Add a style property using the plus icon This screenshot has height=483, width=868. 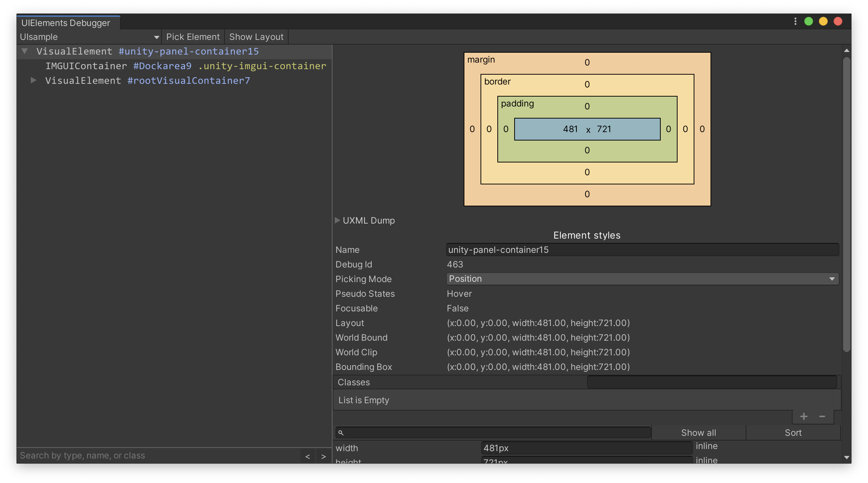[804, 417]
